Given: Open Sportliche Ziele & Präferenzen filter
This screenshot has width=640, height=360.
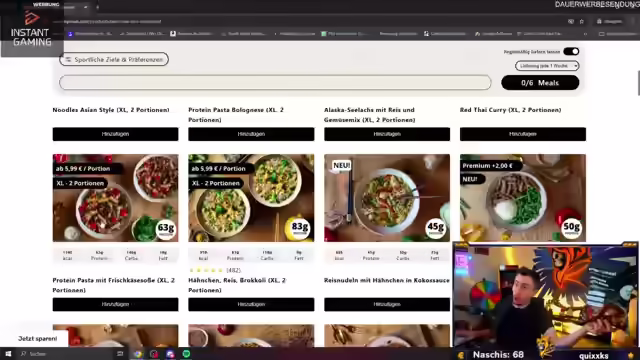Looking at the screenshot, I should coord(114,59).
